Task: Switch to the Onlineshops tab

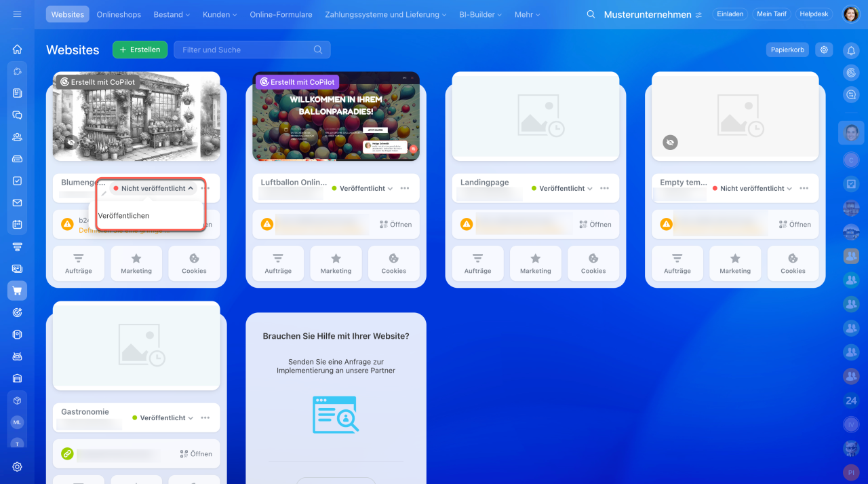Action: tap(119, 14)
